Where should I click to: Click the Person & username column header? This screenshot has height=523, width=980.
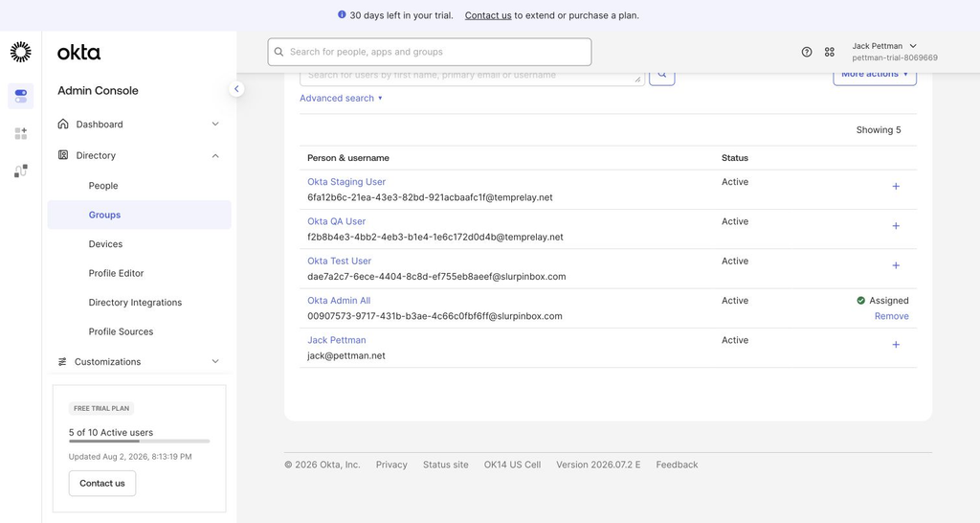coord(348,158)
